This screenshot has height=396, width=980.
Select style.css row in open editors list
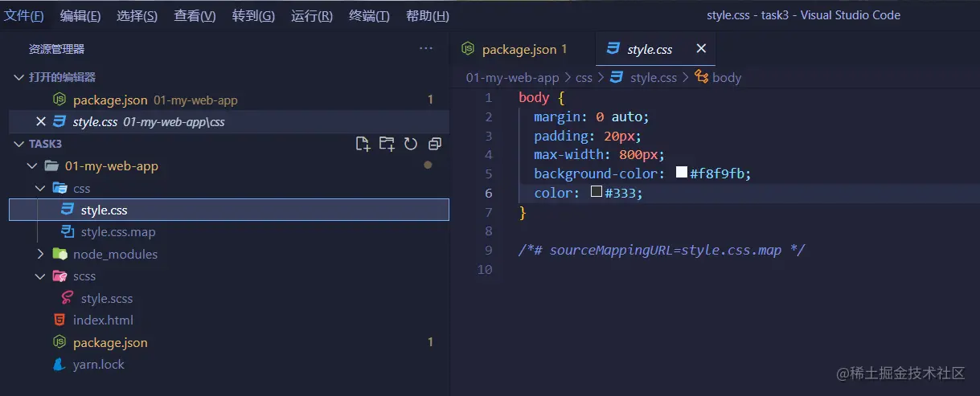pyautogui.click(x=228, y=122)
